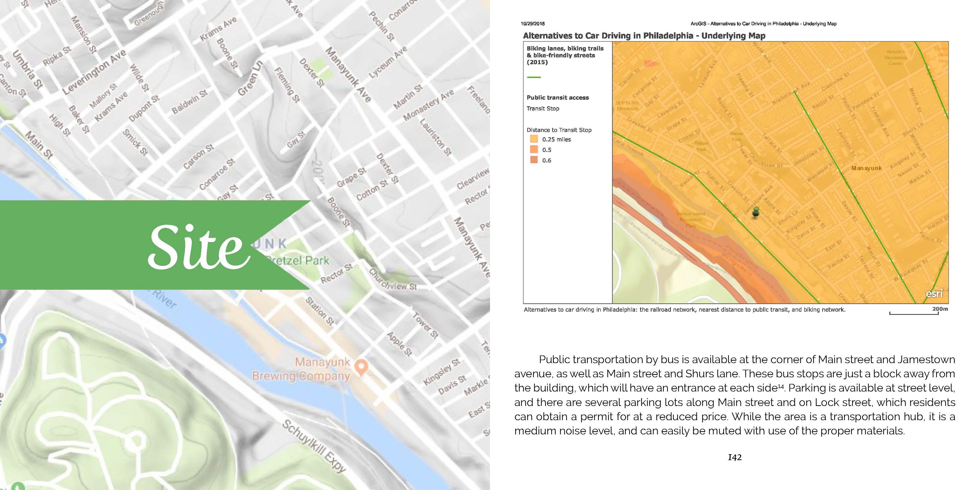This screenshot has width=980, height=490.
Task: Click the Venice Island Recreation Park label
Action: (x=691, y=219)
